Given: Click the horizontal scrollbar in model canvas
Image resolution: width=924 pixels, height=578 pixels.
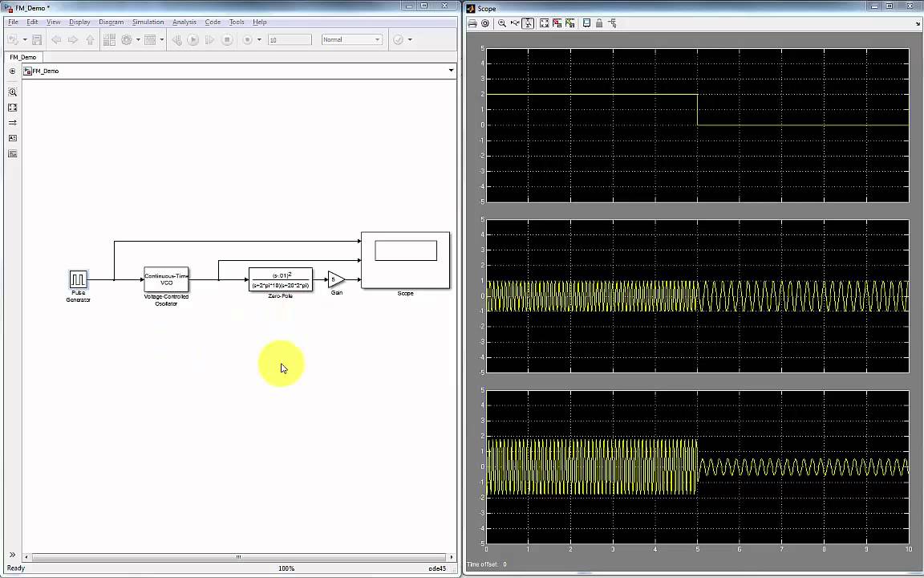Looking at the screenshot, I should [x=238, y=557].
